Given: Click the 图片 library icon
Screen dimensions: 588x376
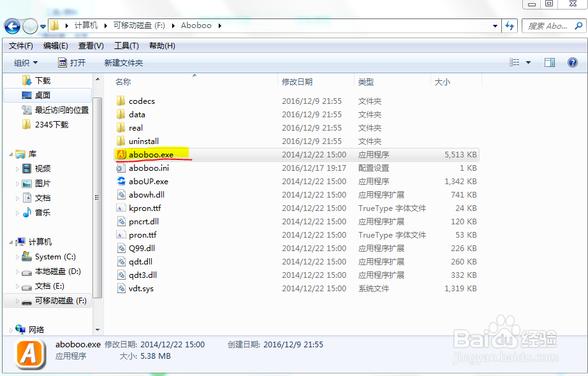Looking at the screenshot, I should pos(27,184).
